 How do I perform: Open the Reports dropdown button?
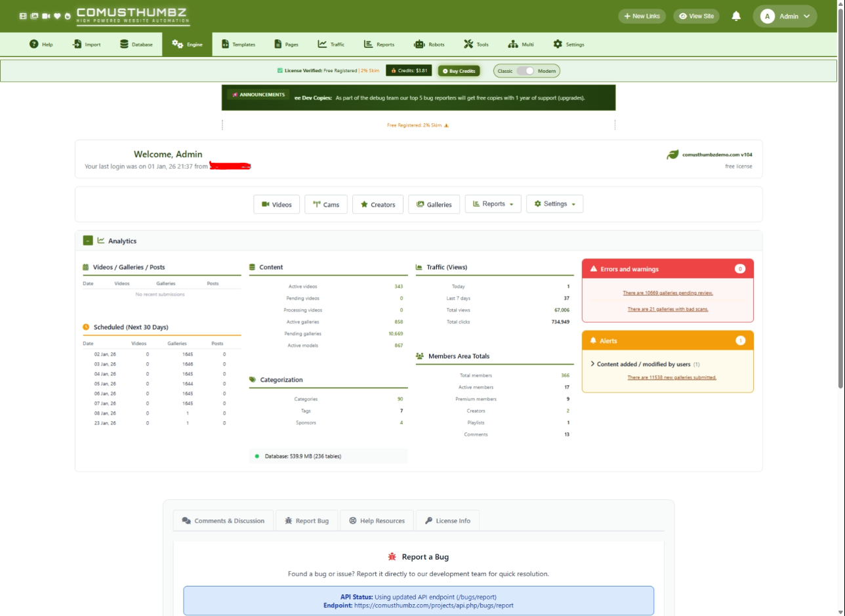coord(493,204)
